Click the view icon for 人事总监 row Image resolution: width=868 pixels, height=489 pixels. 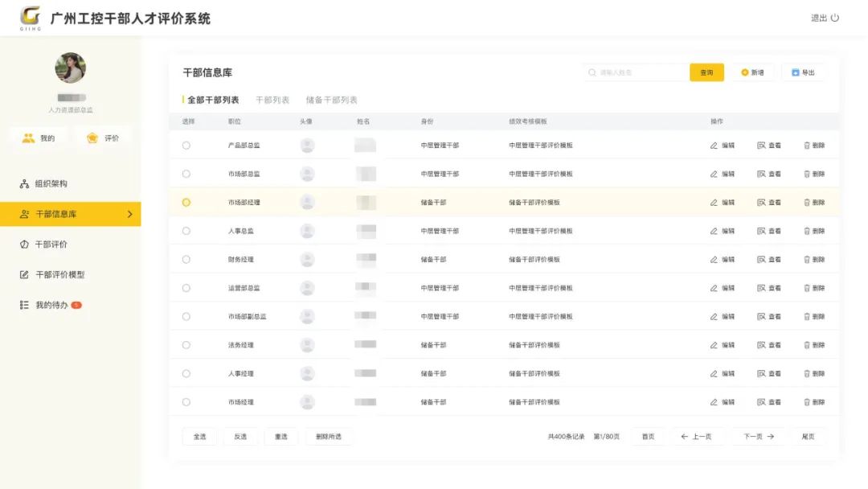coord(761,231)
